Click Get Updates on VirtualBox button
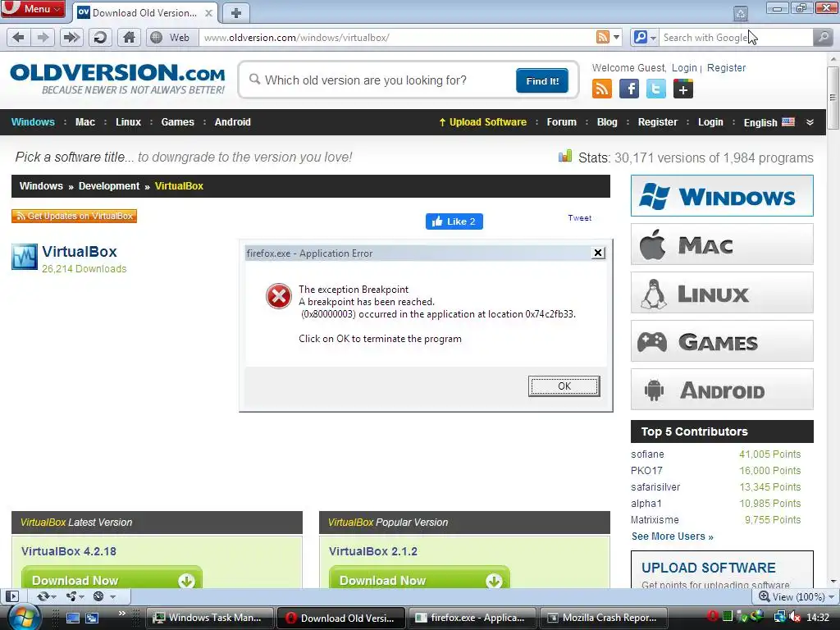Image resolution: width=840 pixels, height=630 pixels. pos(74,216)
